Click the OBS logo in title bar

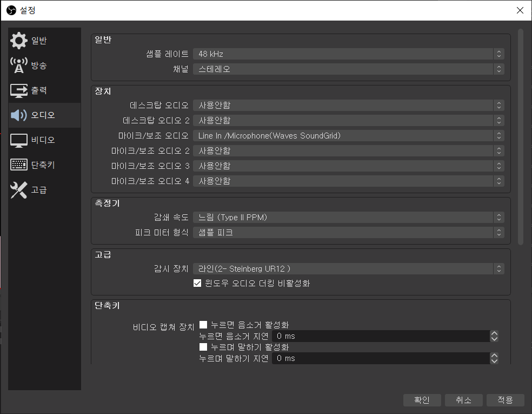(10, 10)
